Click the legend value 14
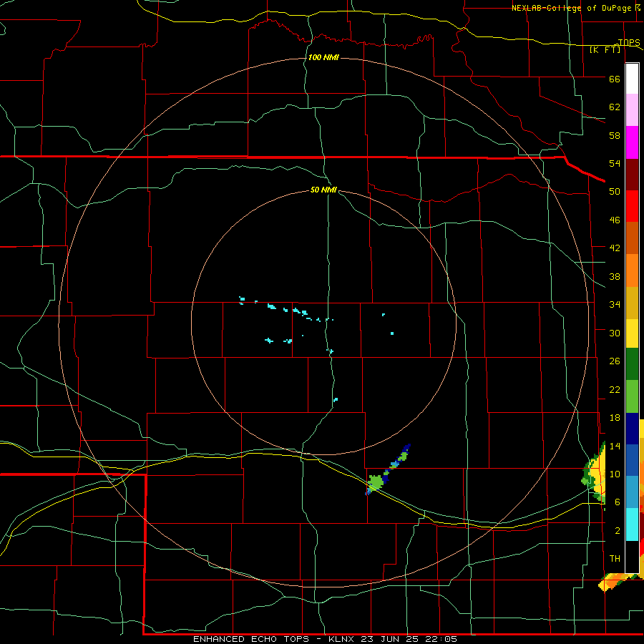The height and width of the screenshot is (644, 644). 615,446
